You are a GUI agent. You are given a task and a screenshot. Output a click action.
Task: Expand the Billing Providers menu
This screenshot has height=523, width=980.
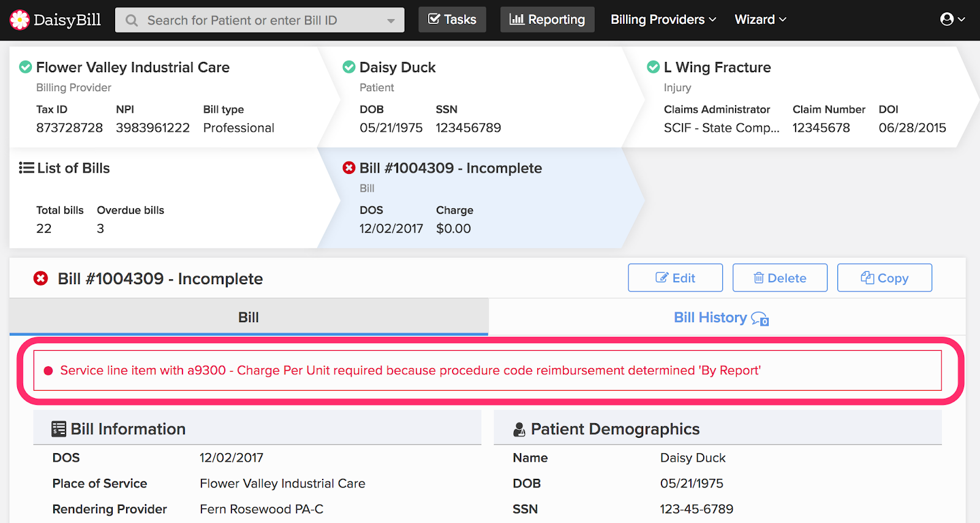(x=663, y=20)
